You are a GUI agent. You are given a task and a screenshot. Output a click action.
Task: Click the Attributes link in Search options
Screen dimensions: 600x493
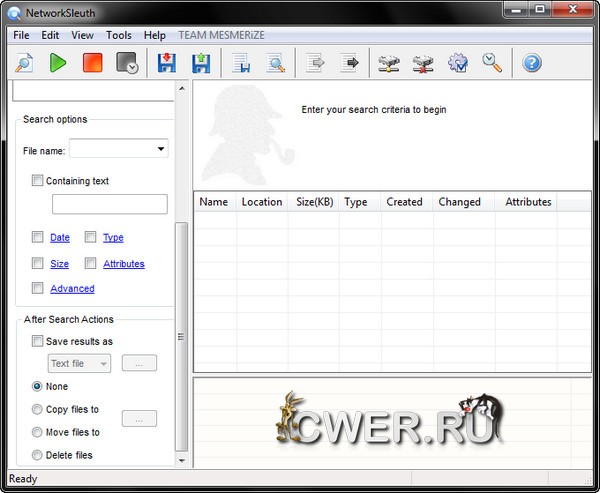(123, 264)
